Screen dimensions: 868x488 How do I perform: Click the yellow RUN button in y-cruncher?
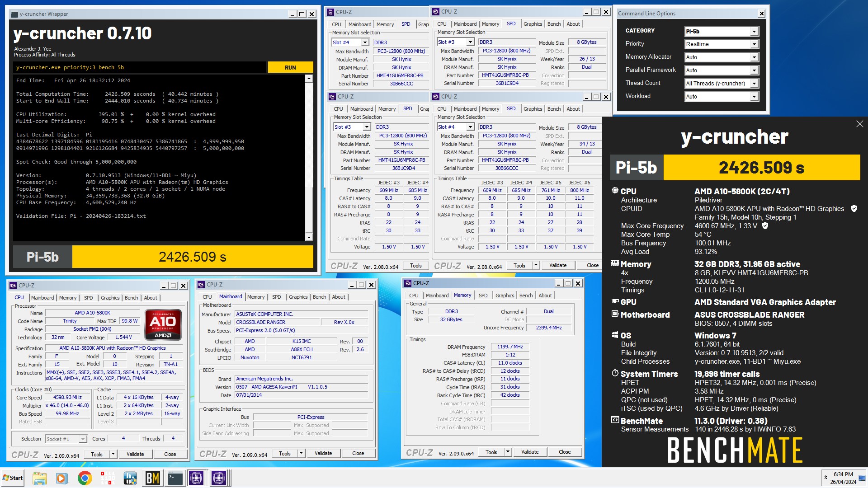click(x=290, y=67)
